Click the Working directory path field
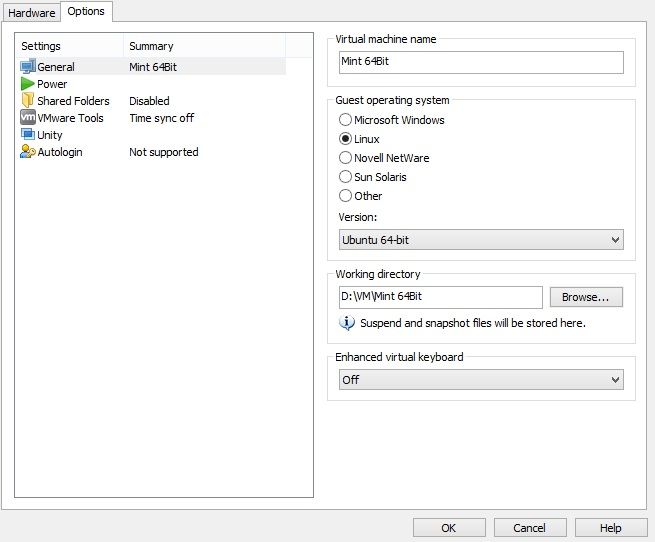655x542 pixels. click(441, 297)
